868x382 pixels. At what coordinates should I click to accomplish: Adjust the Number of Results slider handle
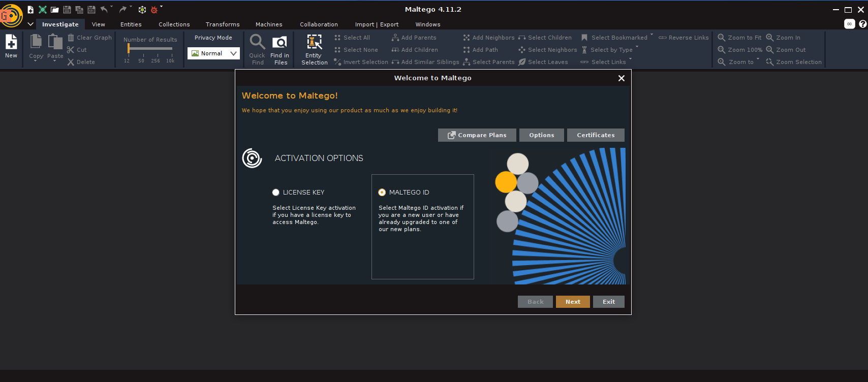coord(129,48)
